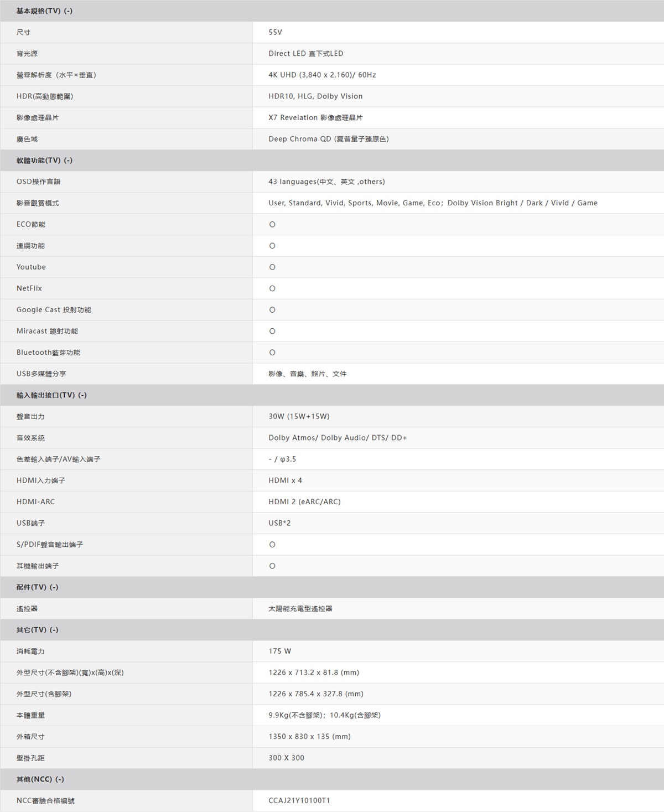Collapse the 輸入輸出接口(TV) section header
The width and height of the screenshot is (664, 812).
[51, 395]
